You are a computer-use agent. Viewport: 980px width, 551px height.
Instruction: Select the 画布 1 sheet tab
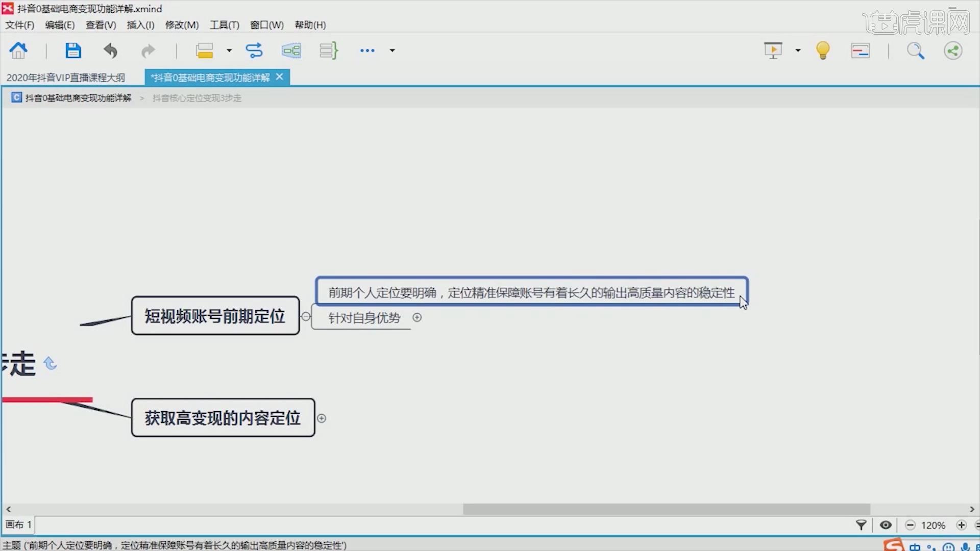coord(19,524)
